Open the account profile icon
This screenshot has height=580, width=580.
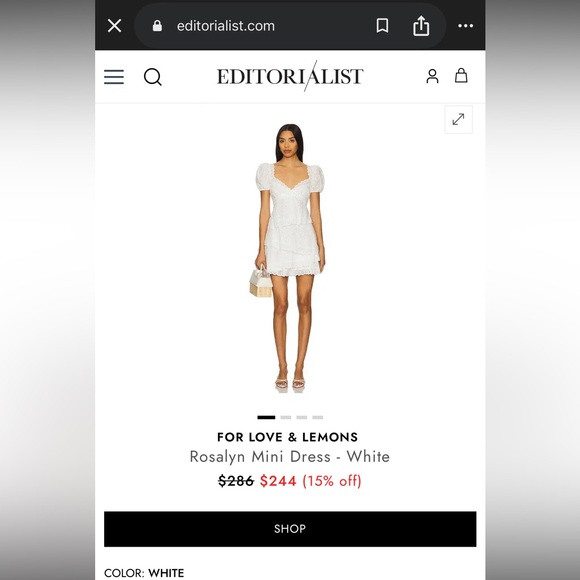pos(432,76)
